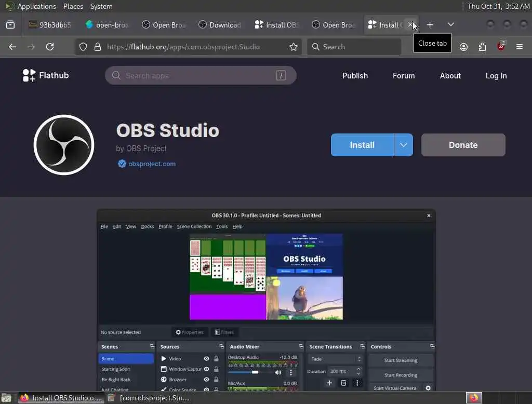Switch to the open-bro tab
The width and height of the screenshot is (532, 404).
point(107,25)
